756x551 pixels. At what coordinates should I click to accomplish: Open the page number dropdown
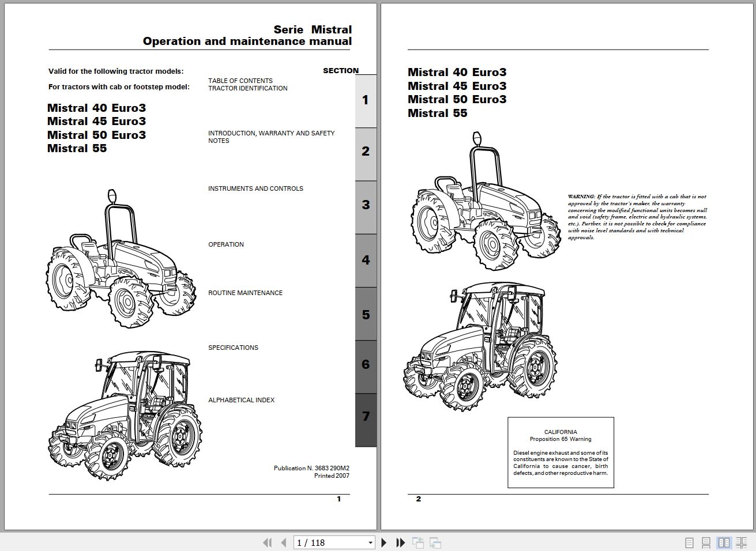370,543
